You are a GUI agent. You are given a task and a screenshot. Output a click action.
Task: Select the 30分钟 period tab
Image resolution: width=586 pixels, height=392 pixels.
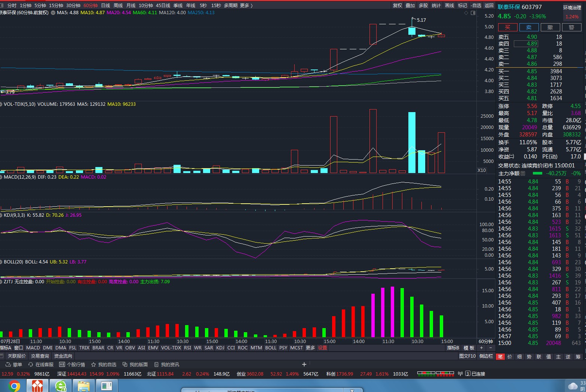click(73, 6)
